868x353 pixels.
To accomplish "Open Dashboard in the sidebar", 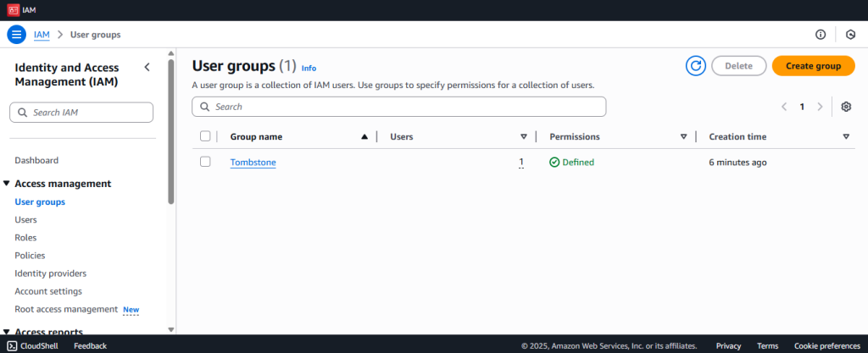I will pos(36,160).
